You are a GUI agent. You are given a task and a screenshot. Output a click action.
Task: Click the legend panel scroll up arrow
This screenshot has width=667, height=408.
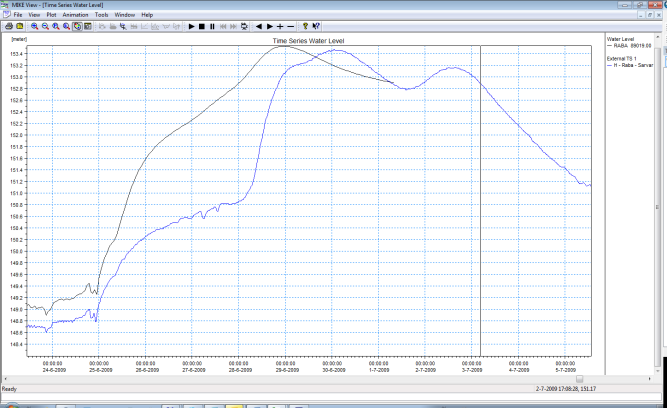coord(658,37)
